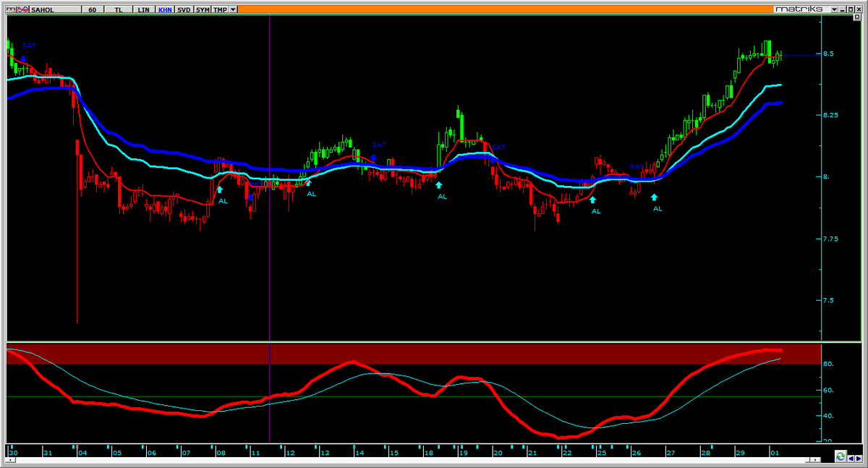
Task: Click the green horizontal line in indicator panel
Action: pyautogui.click(x=414, y=396)
